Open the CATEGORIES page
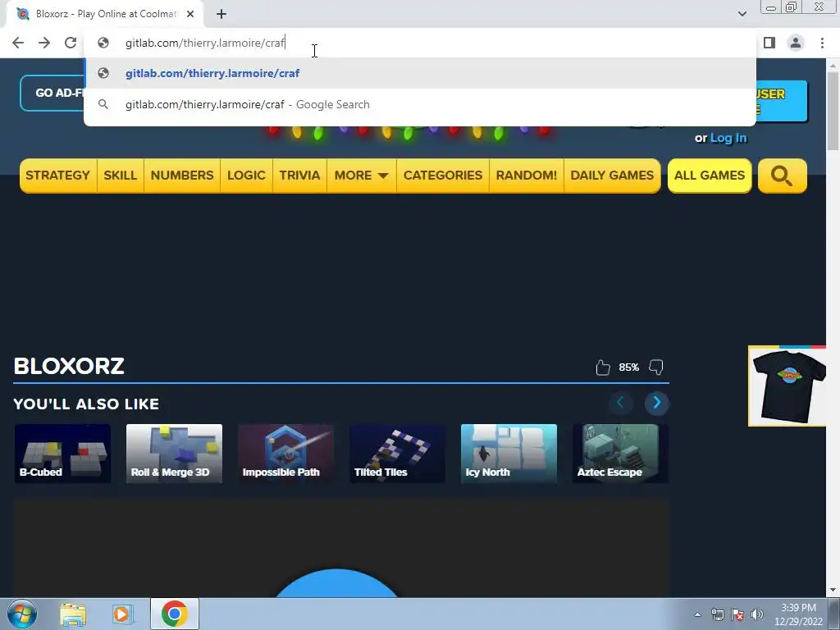 click(x=443, y=176)
